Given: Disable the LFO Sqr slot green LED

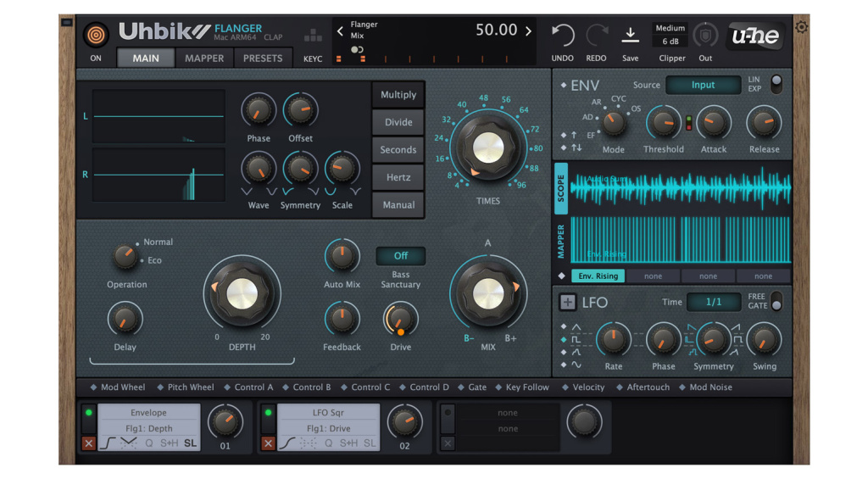Looking at the screenshot, I should click(x=268, y=413).
